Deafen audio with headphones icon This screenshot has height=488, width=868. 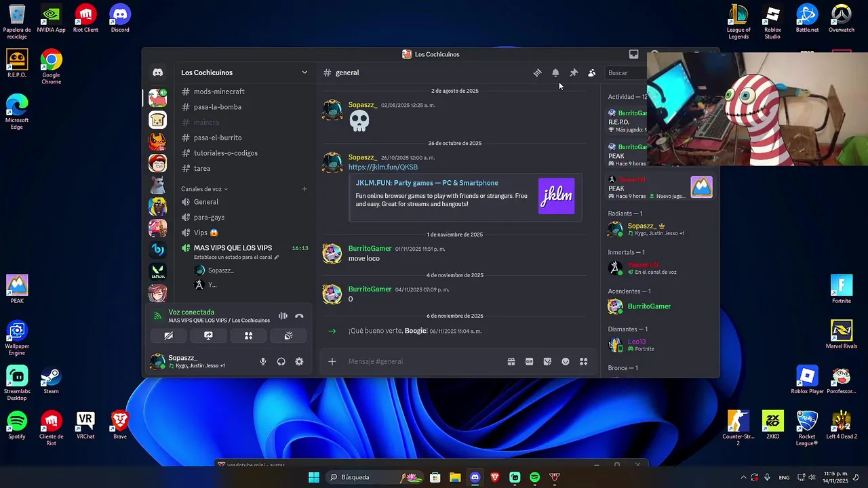(281, 361)
